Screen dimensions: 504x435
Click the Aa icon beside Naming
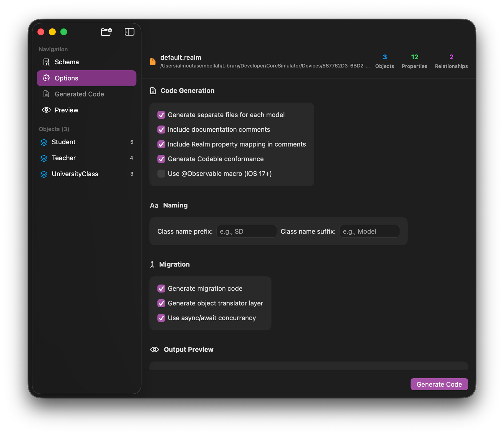point(154,205)
